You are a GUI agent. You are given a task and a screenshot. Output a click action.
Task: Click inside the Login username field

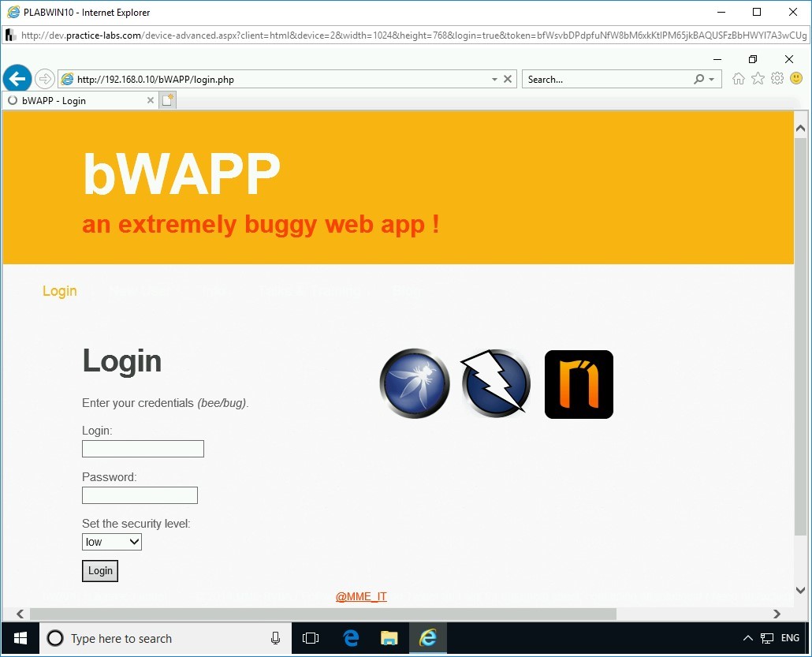click(142, 448)
